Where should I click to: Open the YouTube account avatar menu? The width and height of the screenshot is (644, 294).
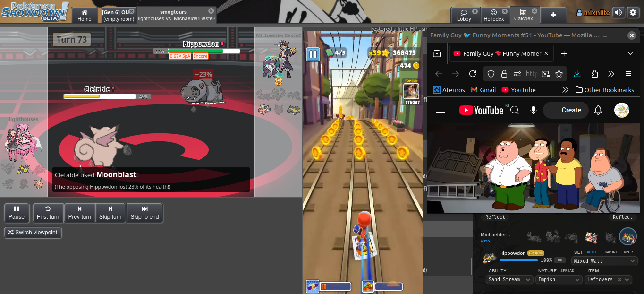[x=621, y=110]
